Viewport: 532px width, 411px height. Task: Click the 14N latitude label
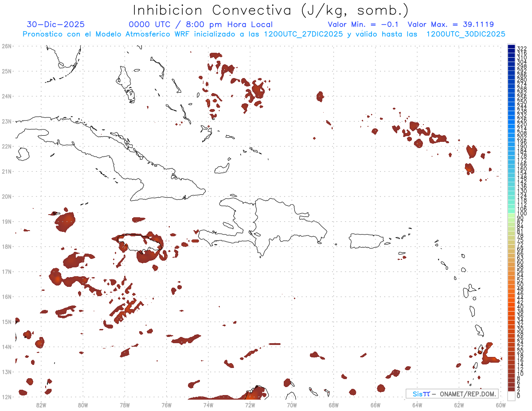[7, 347]
